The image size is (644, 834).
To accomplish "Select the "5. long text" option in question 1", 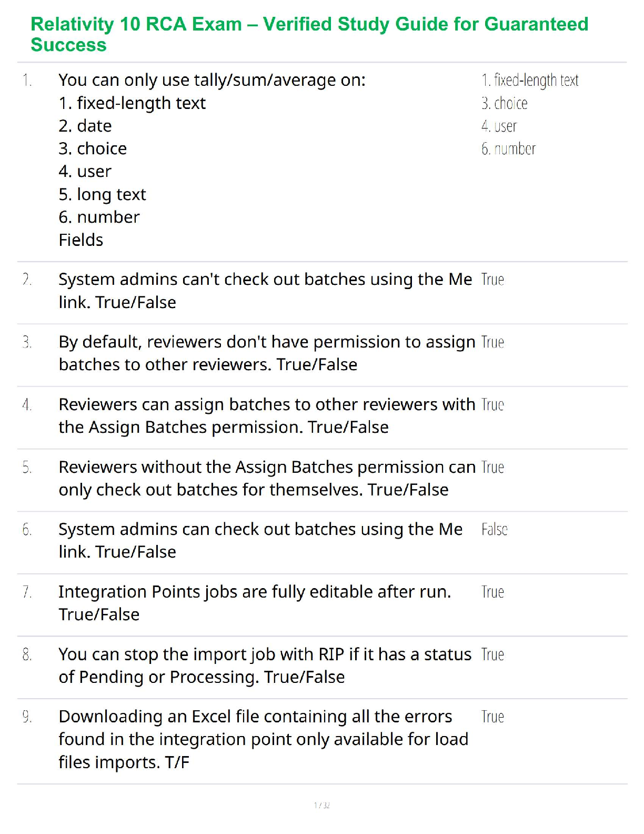I will 102,194.
